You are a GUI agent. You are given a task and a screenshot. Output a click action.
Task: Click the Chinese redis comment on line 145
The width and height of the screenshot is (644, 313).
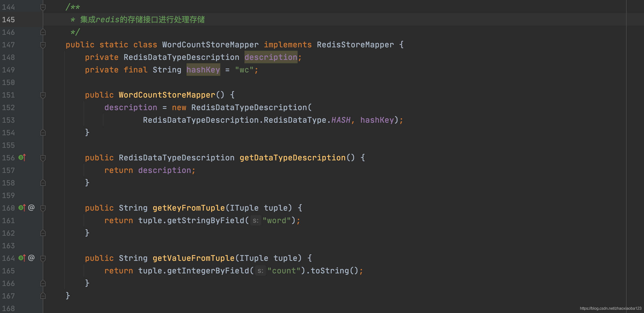point(142,20)
